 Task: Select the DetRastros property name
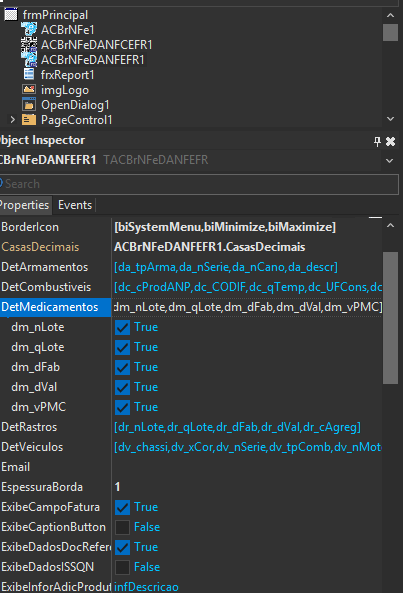coord(29,427)
